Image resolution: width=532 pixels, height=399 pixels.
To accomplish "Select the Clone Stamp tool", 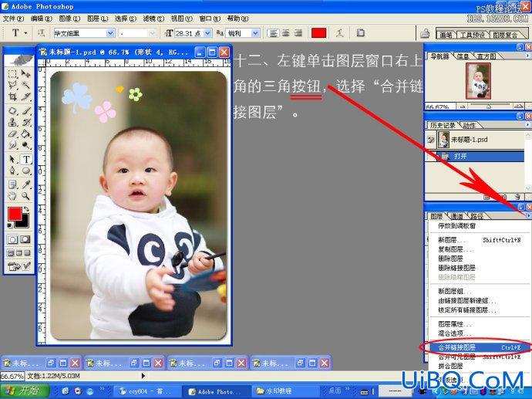I will pyautogui.click(x=12, y=122).
